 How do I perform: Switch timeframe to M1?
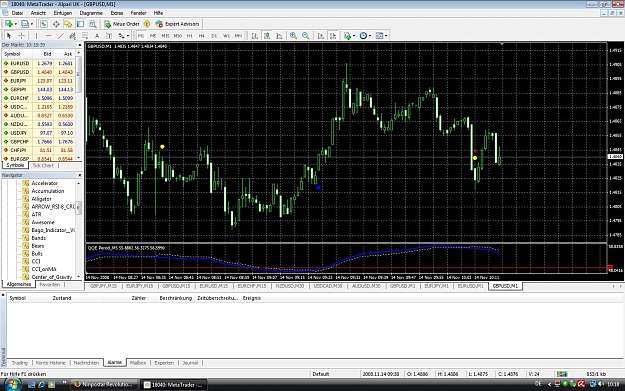point(141,36)
